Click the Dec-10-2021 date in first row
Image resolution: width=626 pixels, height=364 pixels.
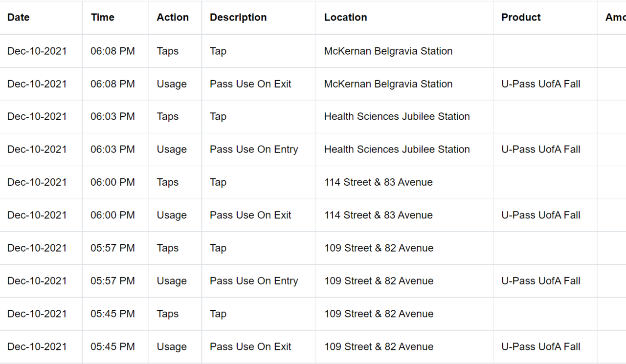pyautogui.click(x=37, y=51)
